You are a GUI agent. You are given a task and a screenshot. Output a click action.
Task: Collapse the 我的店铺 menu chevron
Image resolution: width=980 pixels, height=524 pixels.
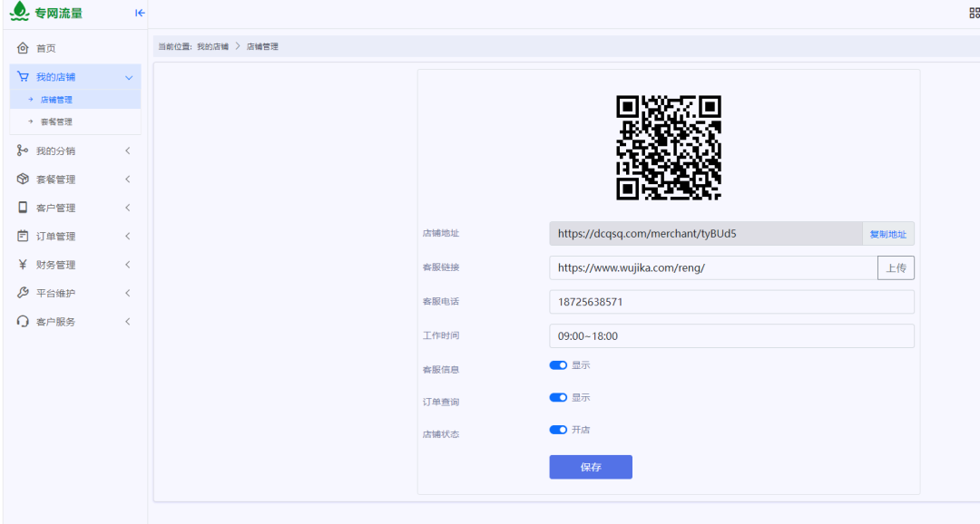pyautogui.click(x=129, y=77)
